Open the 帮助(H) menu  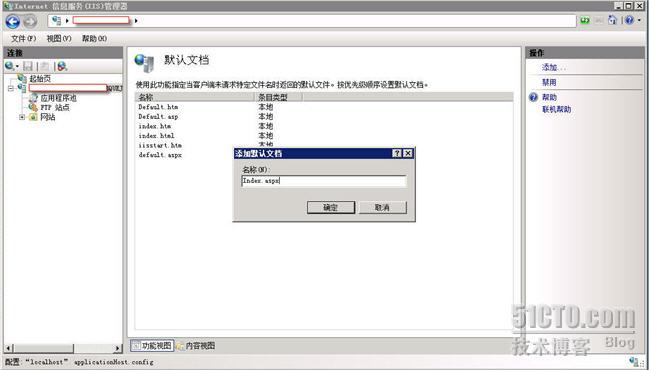94,38
